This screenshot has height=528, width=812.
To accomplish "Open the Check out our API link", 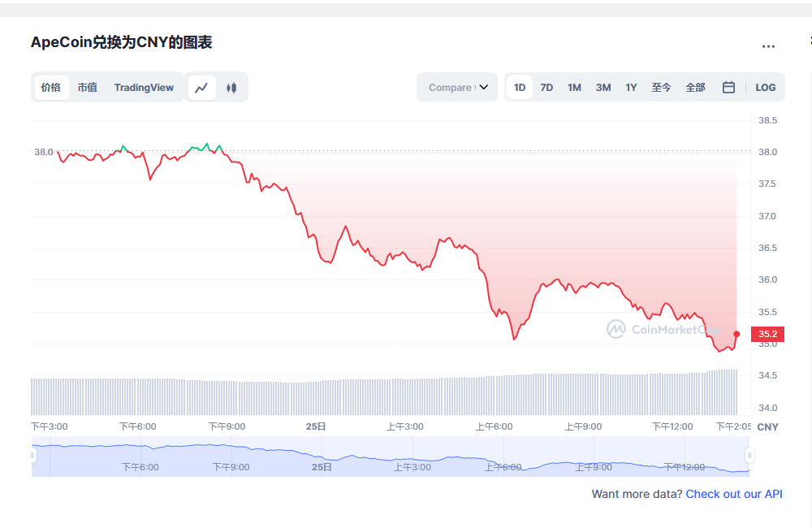I will (734, 495).
